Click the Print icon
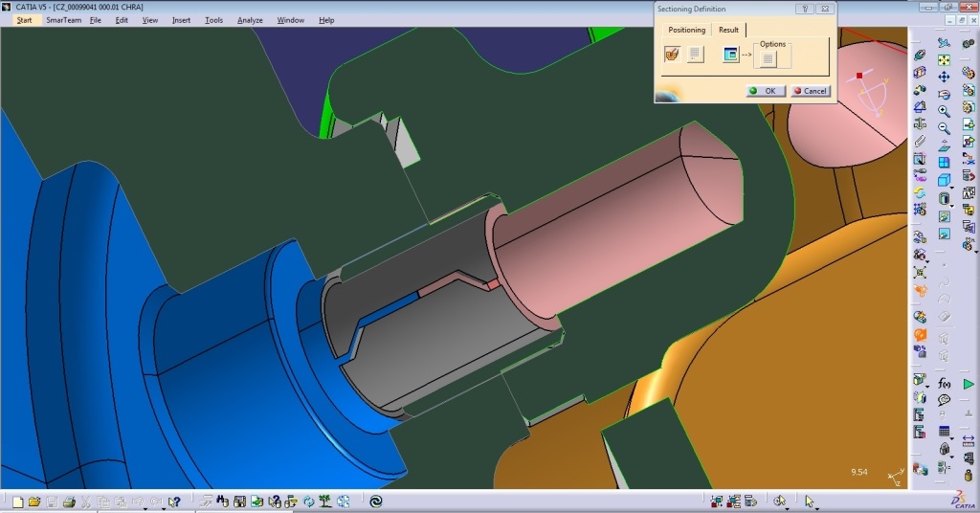The width and height of the screenshot is (980, 513). (69, 502)
